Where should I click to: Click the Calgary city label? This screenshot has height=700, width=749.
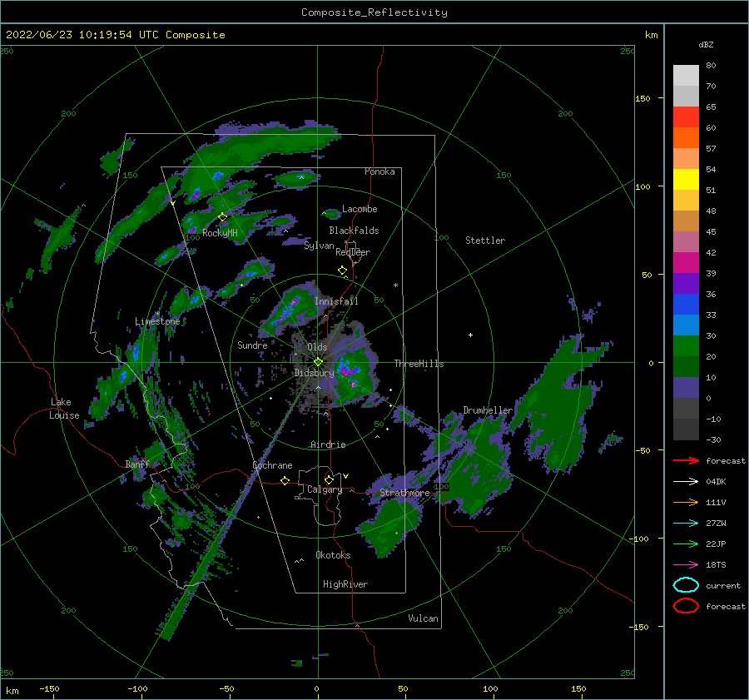325,489
